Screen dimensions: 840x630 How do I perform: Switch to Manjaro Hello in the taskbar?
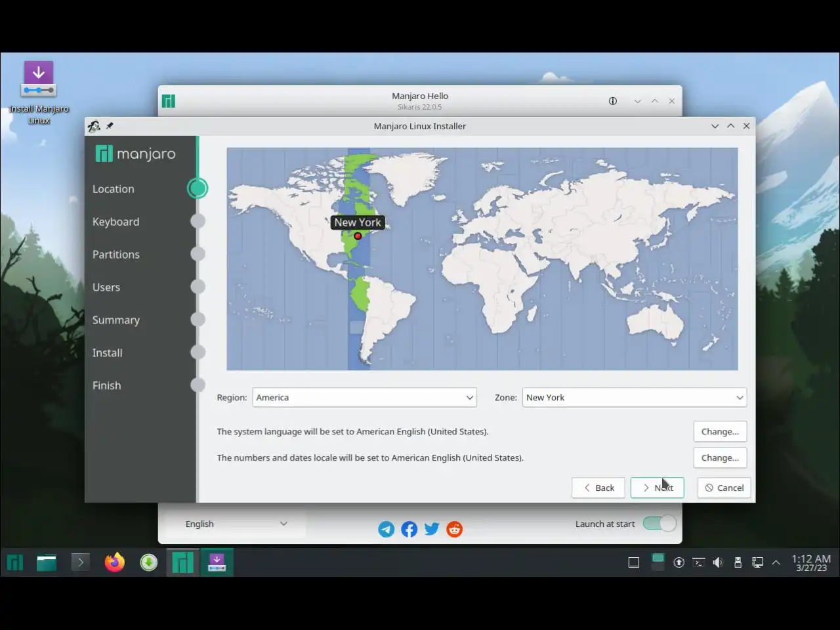182,562
